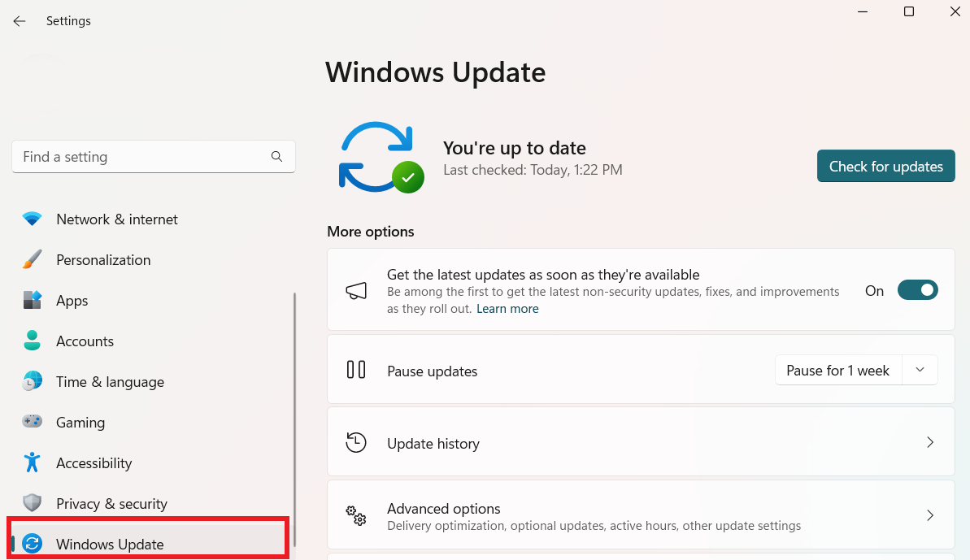Expand Update history with its chevron

(930, 442)
